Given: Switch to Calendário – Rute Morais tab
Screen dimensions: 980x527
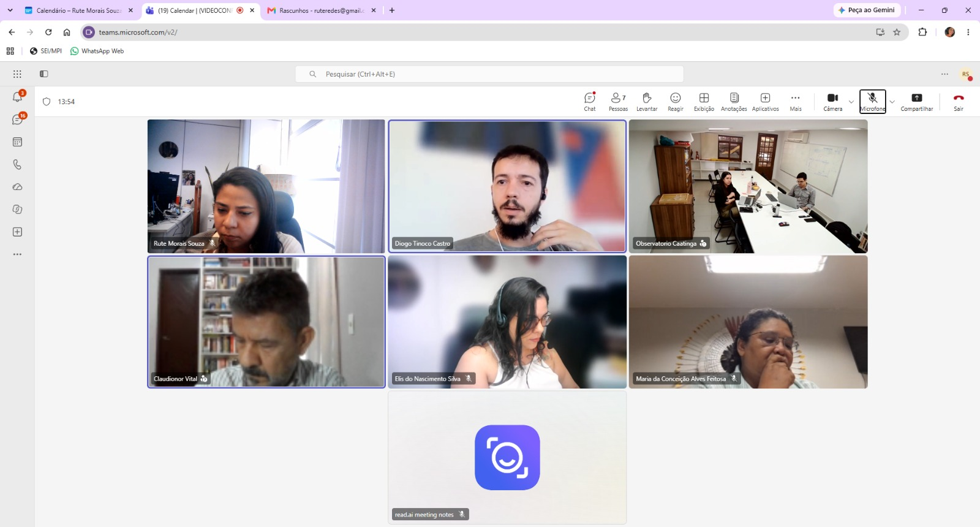Looking at the screenshot, I should click(78, 10).
